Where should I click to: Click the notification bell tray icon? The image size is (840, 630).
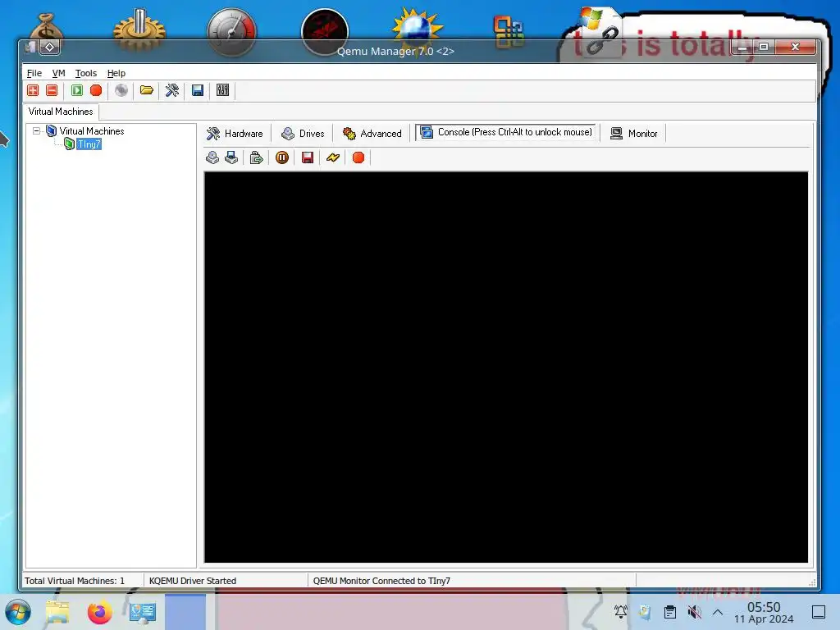click(621, 611)
